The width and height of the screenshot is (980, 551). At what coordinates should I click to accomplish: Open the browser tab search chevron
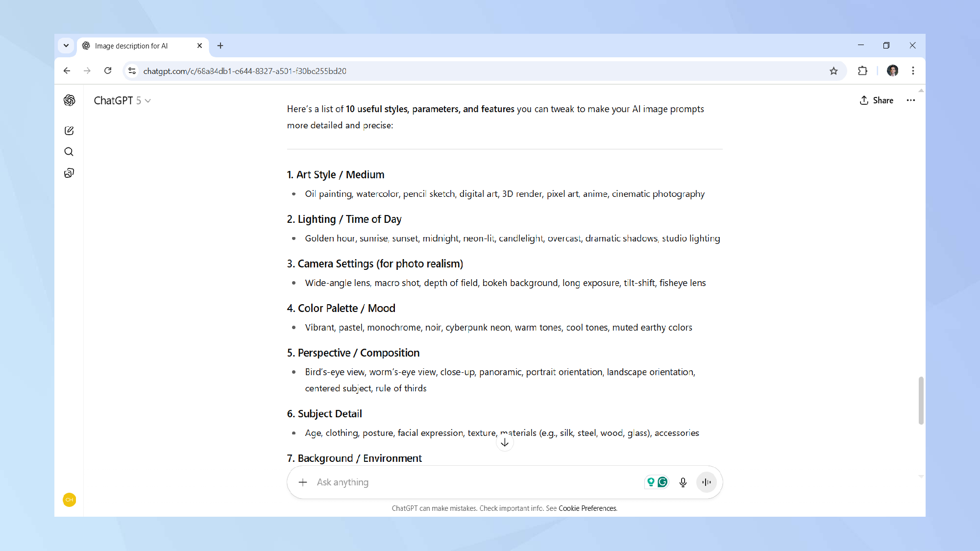coord(66,46)
